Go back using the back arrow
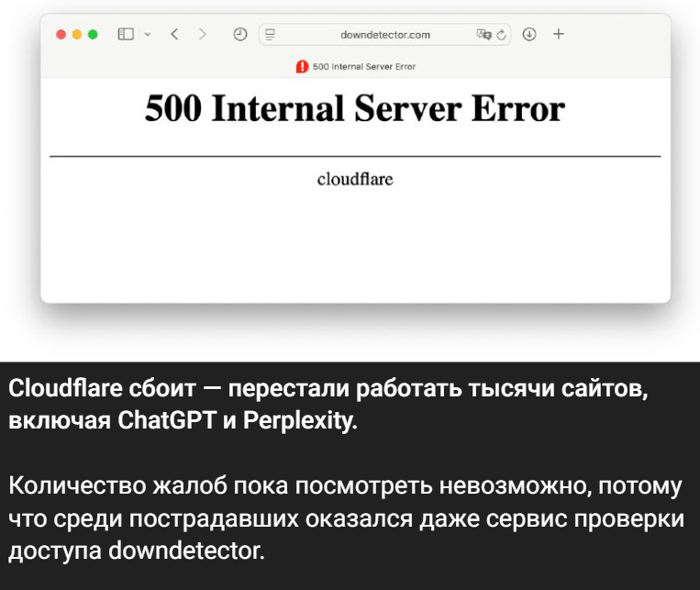This screenshot has width=700, height=590. 174,34
